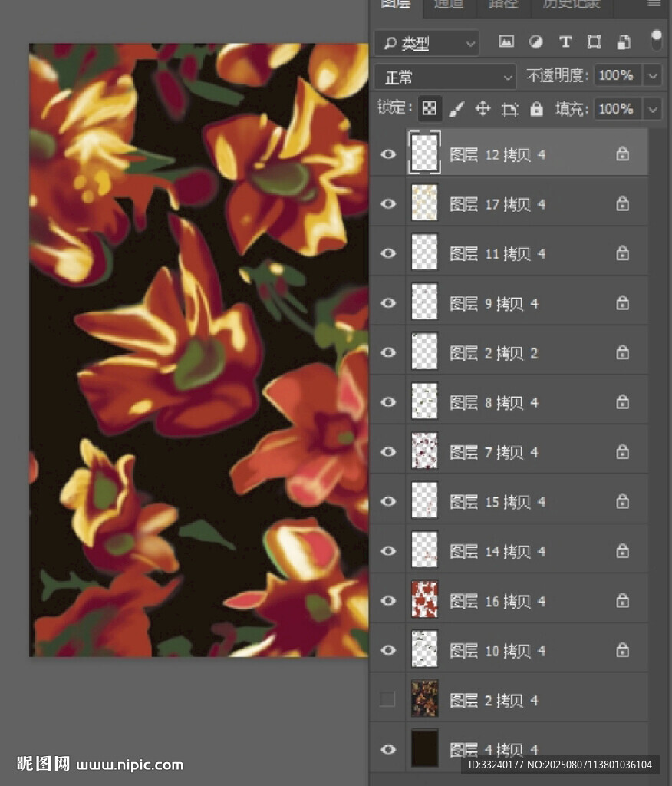Hide layer 图层 17 拷贝 4 via eye
672x786 pixels.
click(x=388, y=203)
